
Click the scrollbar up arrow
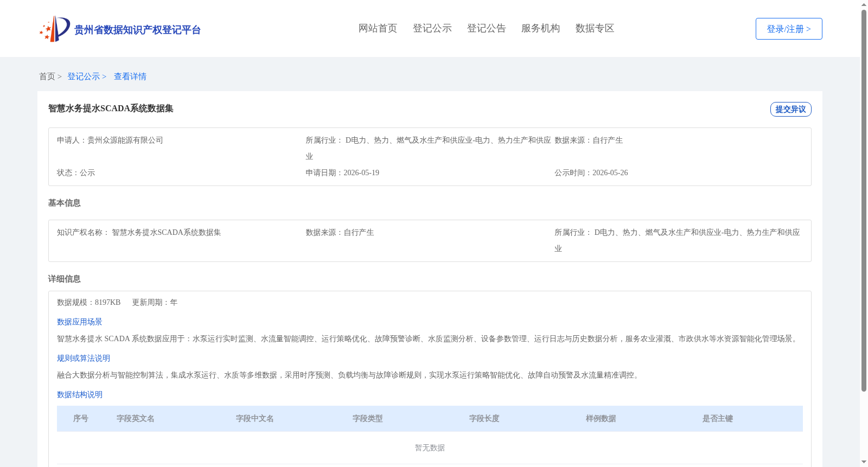(x=864, y=4)
